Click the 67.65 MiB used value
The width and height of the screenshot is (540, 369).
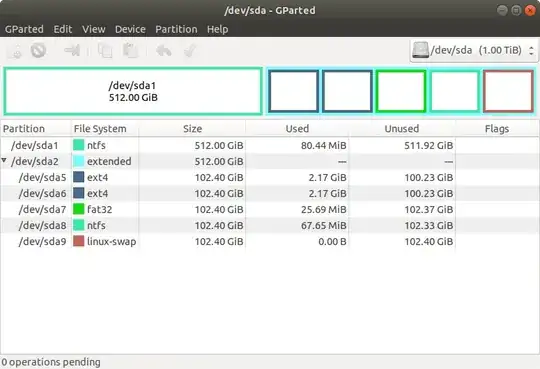pyautogui.click(x=324, y=226)
